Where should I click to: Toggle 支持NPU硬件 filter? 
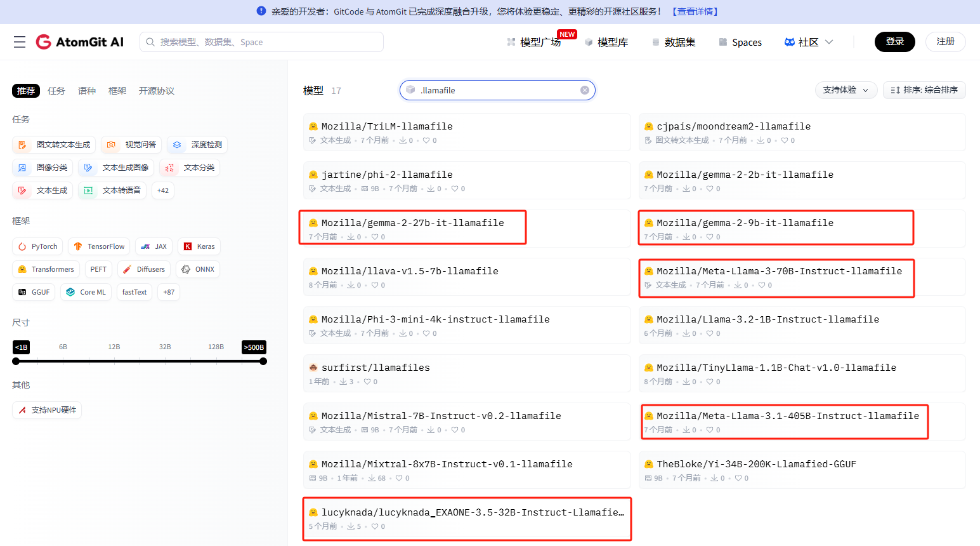(x=47, y=410)
